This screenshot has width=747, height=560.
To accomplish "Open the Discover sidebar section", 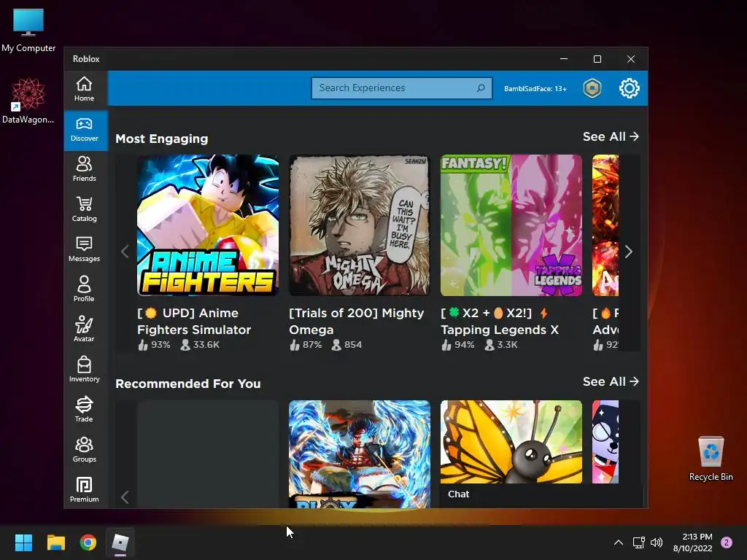I will point(85,130).
